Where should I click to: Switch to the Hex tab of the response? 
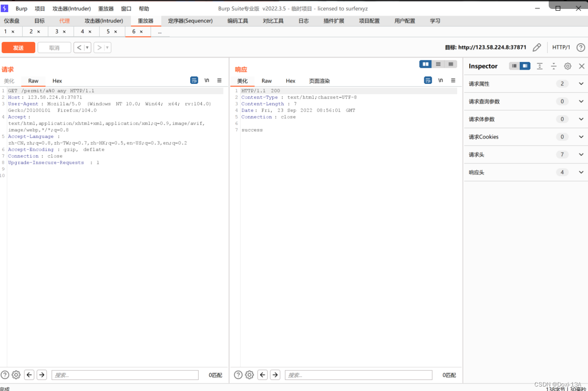290,81
